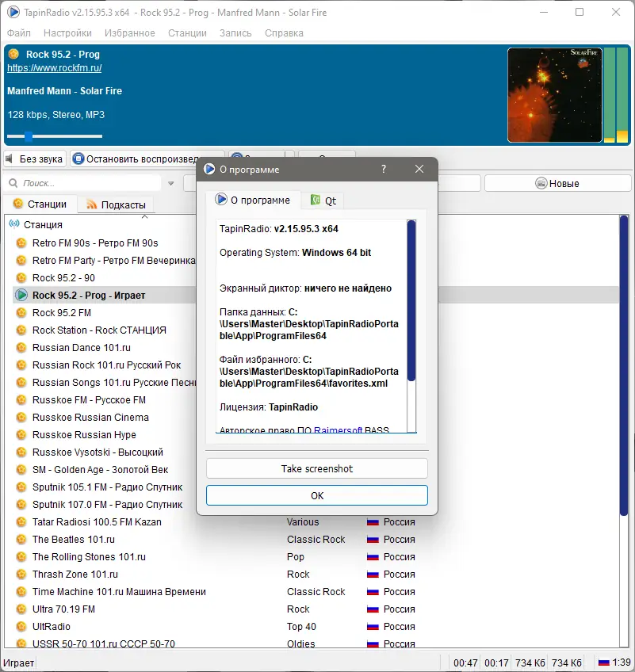Open the Избранное menu
Viewport: 635px width, 672px height.
[x=130, y=33]
